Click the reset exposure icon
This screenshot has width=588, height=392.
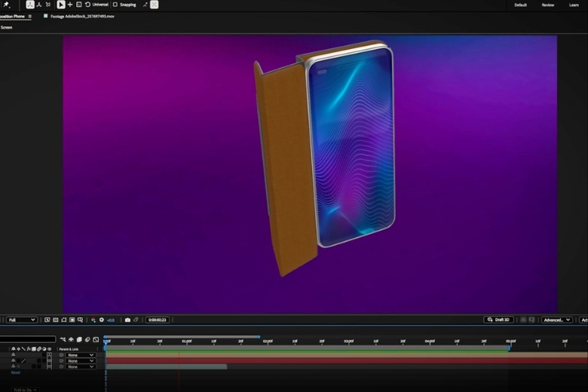pyautogui.click(x=102, y=320)
